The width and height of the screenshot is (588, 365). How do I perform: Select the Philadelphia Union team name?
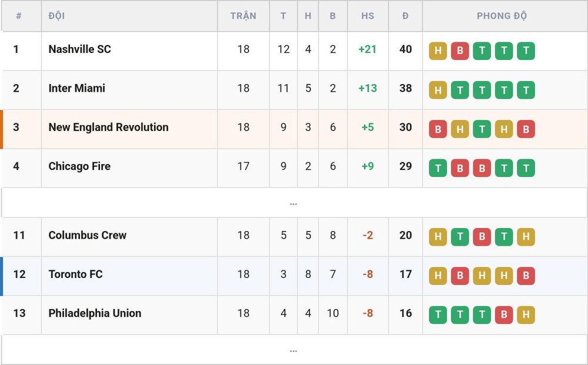[x=95, y=313]
